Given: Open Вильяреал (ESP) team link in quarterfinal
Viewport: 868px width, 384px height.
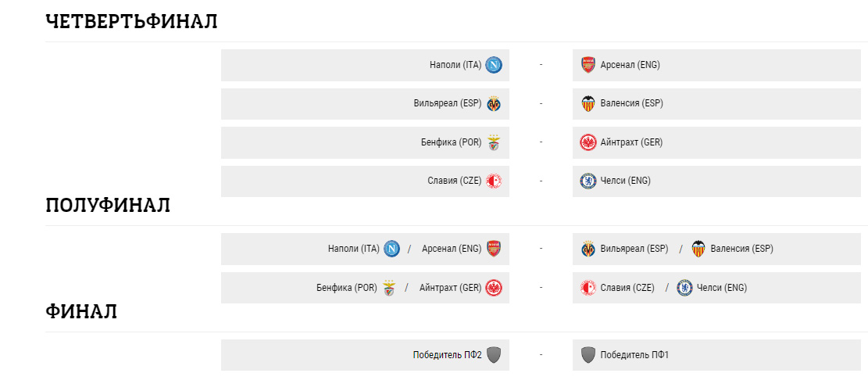Looking at the screenshot, I should click(x=448, y=103).
